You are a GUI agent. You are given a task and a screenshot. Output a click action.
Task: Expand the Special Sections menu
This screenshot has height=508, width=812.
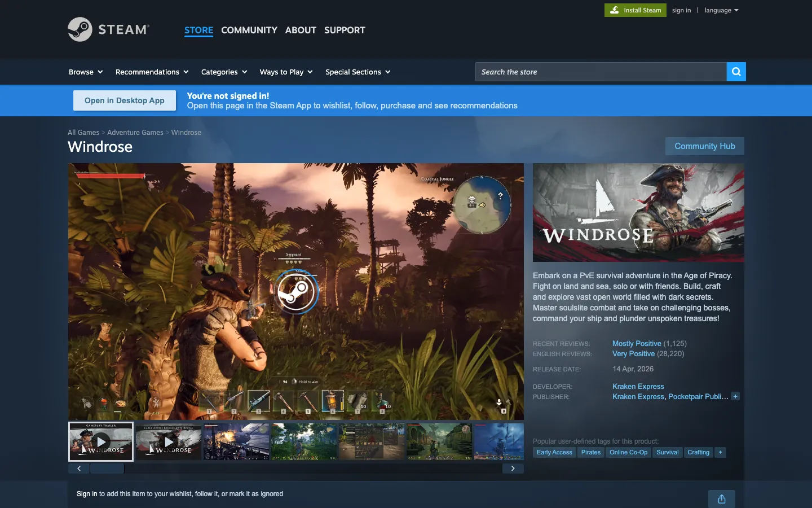(x=358, y=72)
